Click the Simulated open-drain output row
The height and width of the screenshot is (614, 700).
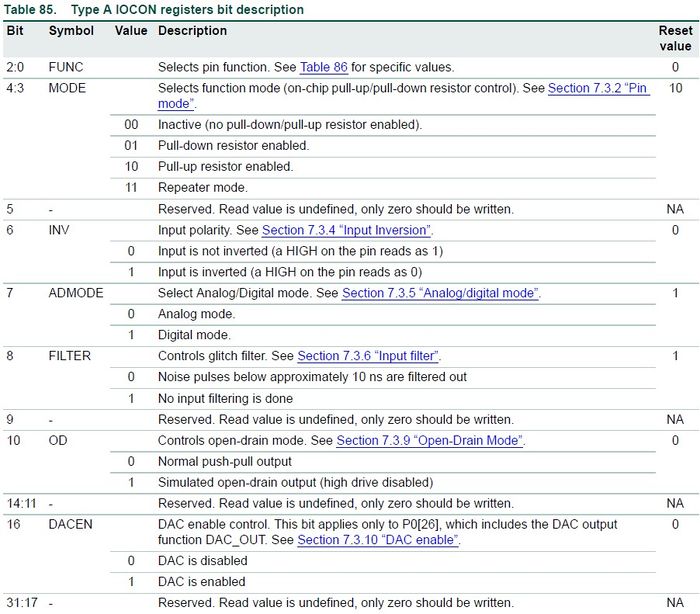(383, 482)
